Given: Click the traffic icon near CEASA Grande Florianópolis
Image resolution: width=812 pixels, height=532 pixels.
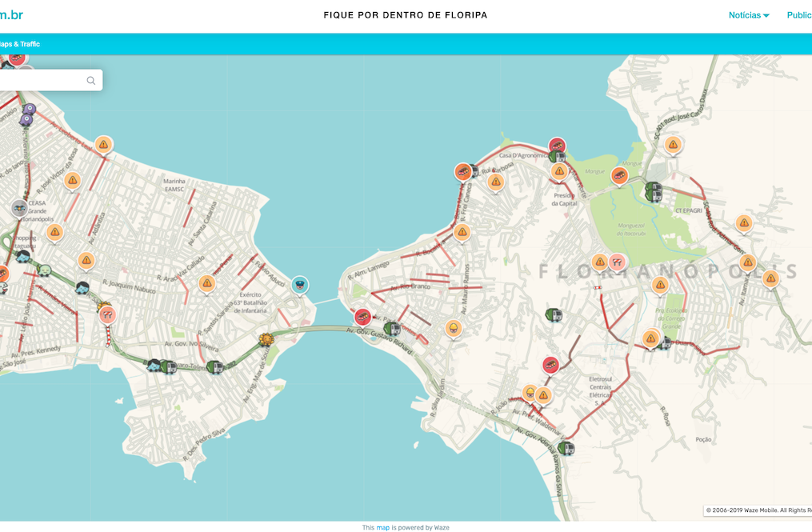Looking at the screenshot, I should tap(19, 206).
